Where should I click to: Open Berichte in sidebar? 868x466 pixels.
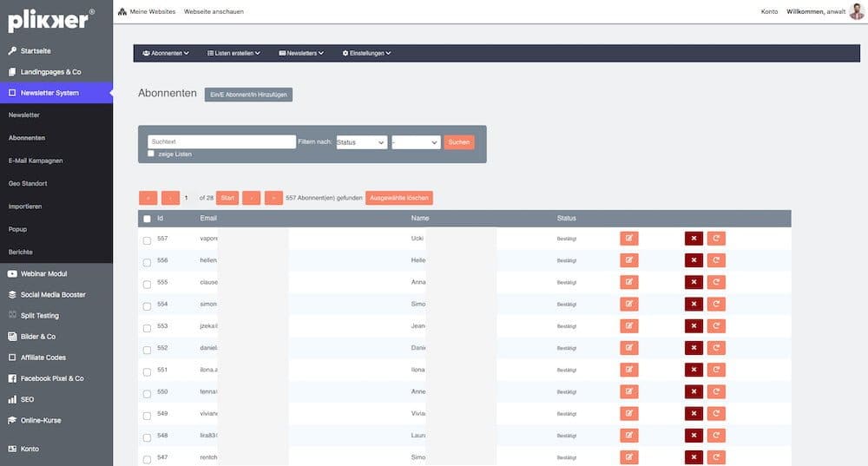click(21, 252)
